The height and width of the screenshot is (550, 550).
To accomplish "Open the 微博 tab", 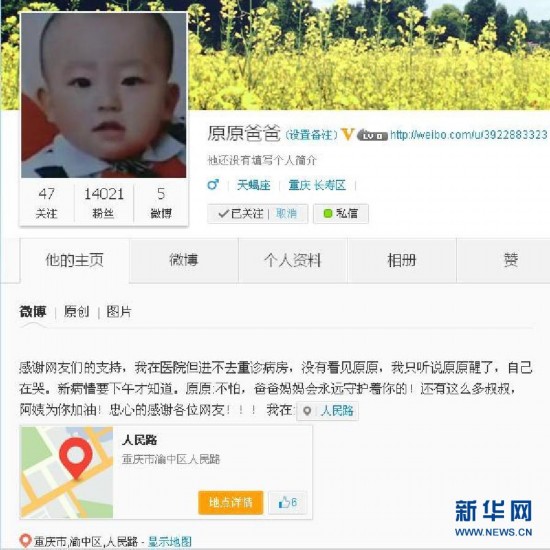I will (x=184, y=260).
